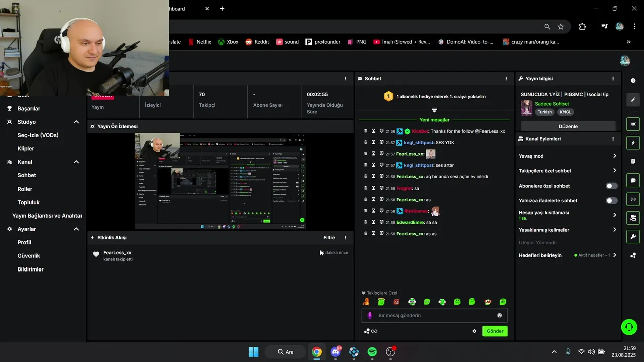The height and width of the screenshot is (362, 644).
Task: Open Klipler menu item
Action: click(x=26, y=149)
